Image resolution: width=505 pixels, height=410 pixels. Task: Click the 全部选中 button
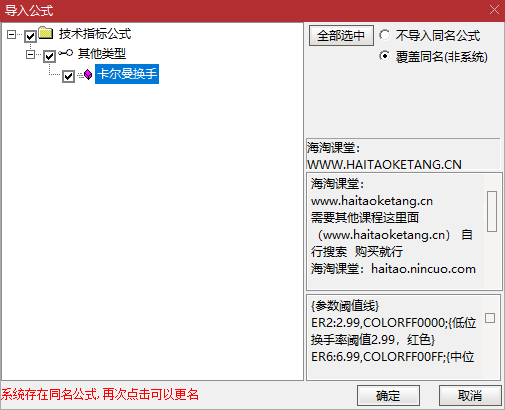pos(341,35)
